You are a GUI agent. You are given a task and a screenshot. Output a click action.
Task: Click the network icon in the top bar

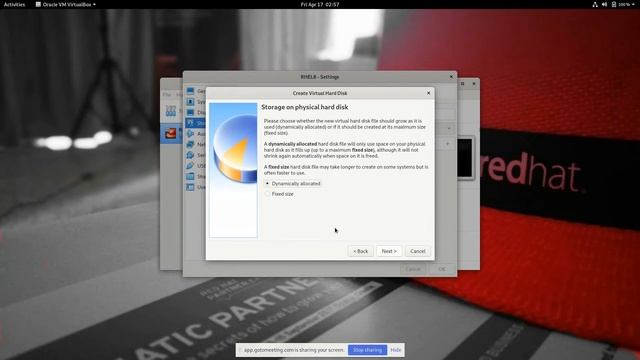(595, 4)
